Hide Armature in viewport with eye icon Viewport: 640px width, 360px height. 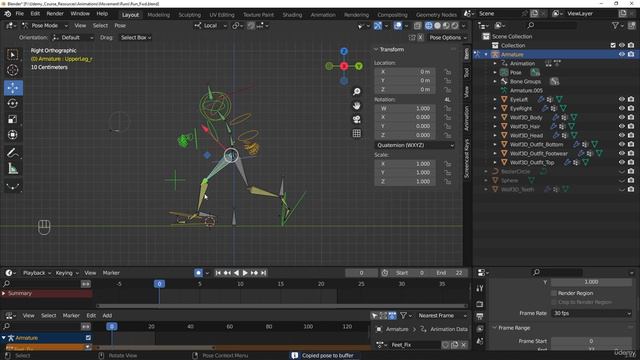(622, 54)
